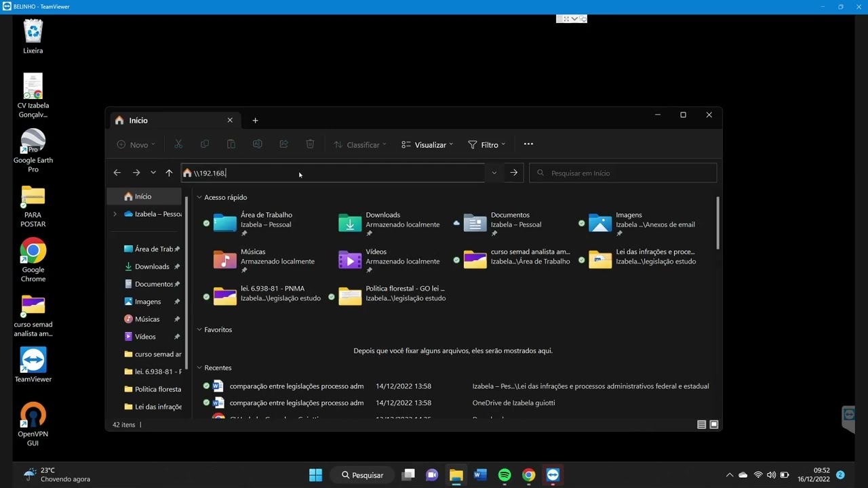Expand Izabela – Pessoal OneDrive tree node
The height and width of the screenshot is (488, 868).
[115, 214]
